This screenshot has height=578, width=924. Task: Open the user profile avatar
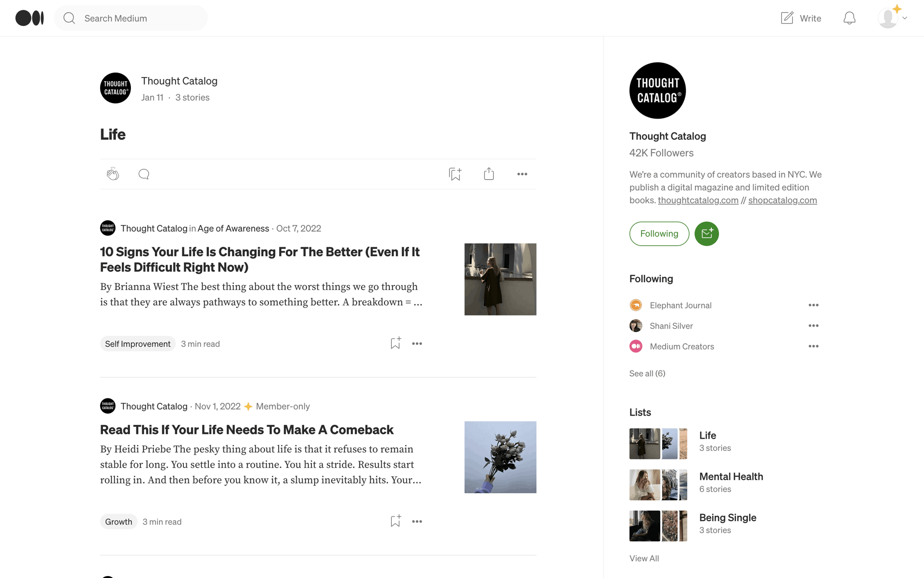888,18
